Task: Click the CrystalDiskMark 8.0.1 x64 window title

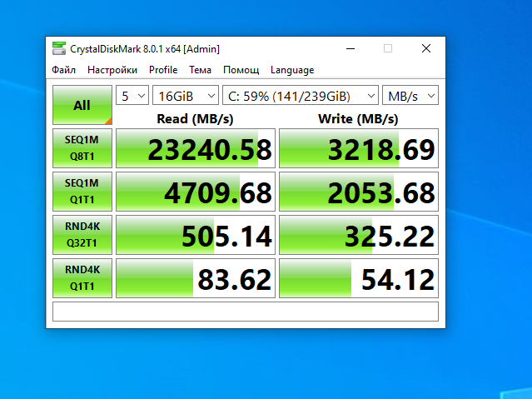Action: 145,49
